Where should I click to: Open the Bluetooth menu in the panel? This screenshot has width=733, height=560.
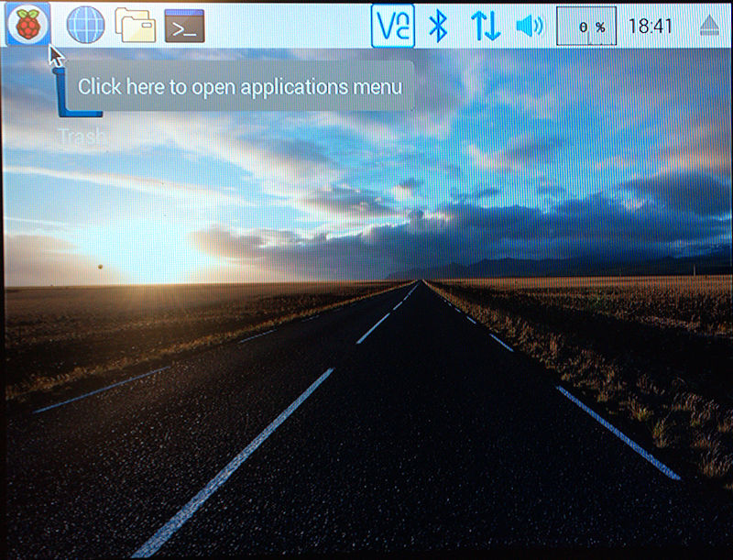point(439,26)
